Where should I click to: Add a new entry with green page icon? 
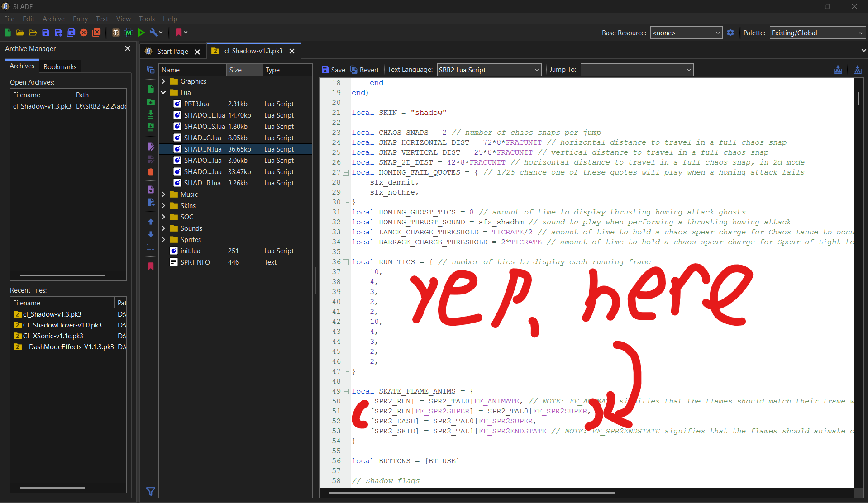(x=151, y=89)
